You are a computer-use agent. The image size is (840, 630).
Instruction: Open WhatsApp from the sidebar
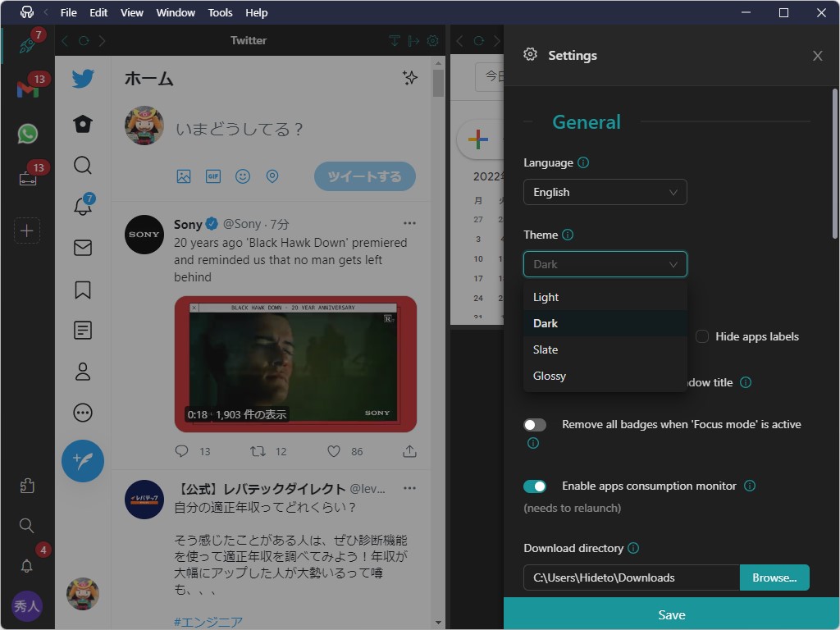(27, 133)
